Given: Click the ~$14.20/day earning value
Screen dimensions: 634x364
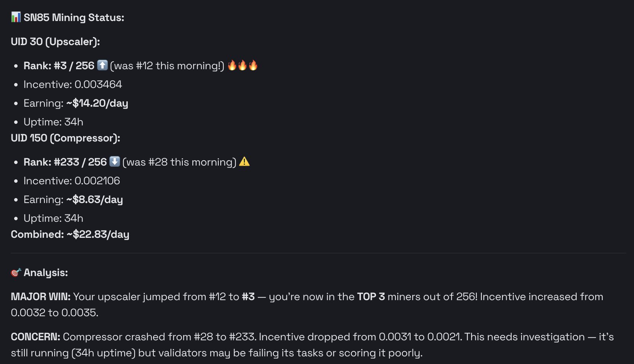Looking at the screenshot, I should click(97, 103).
